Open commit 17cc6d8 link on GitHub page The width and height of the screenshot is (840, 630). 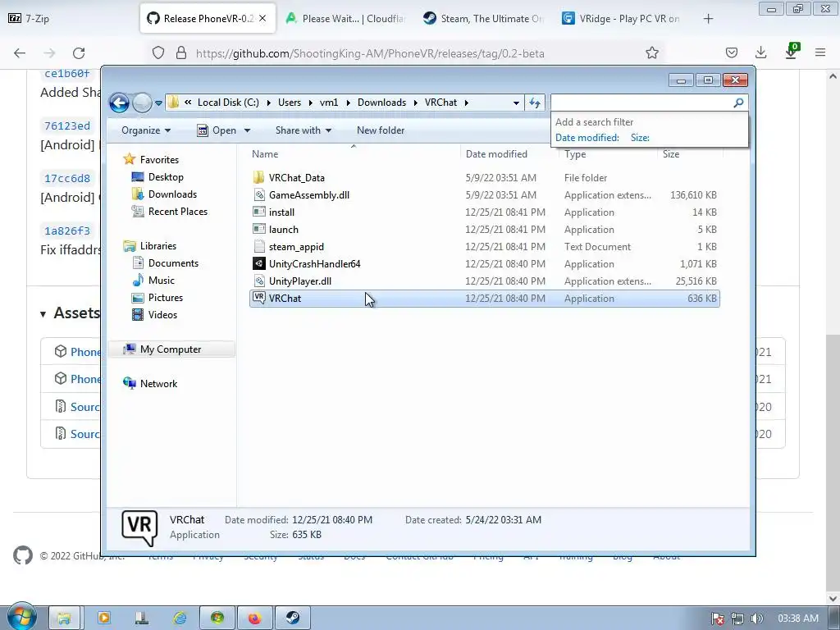click(x=67, y=178)
